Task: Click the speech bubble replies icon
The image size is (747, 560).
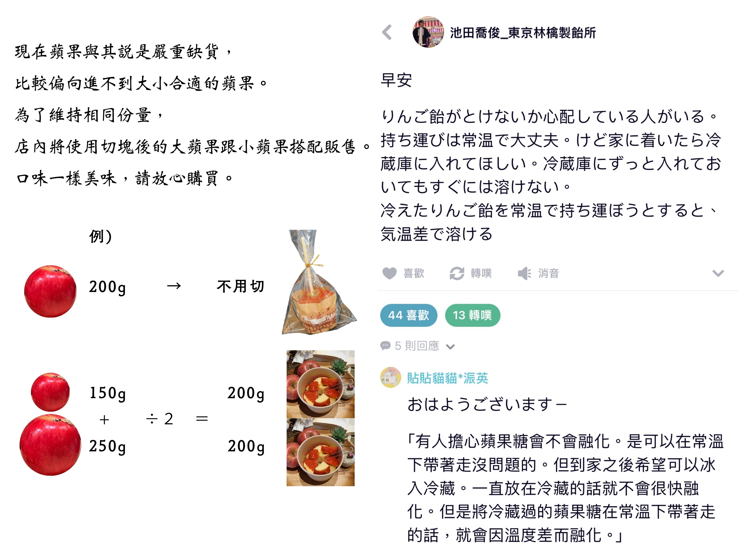Action: coord(385,345)
